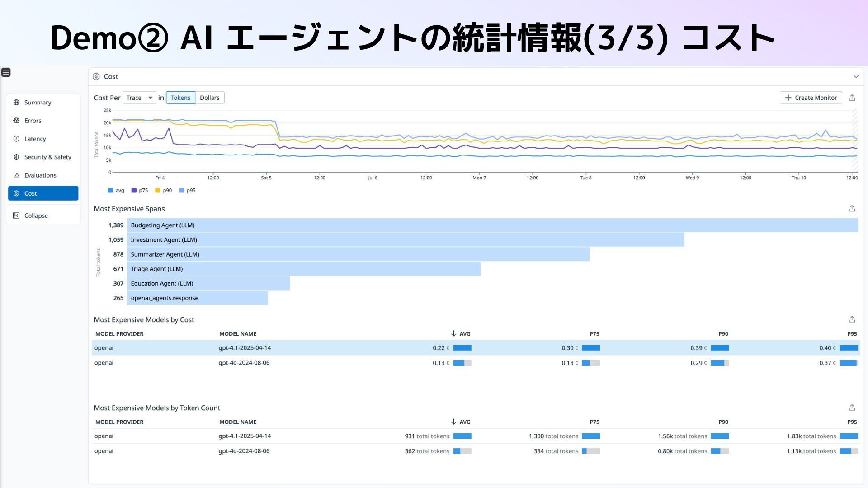Viewport: 868px width, 488px height.
Task: Open the Cost Per Trace dropdown
Action: [139, 98]
